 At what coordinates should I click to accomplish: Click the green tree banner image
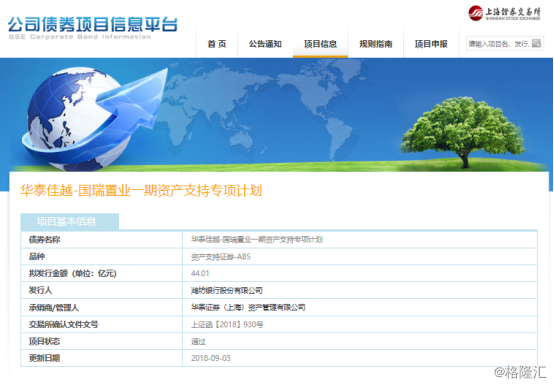point(464,132)
